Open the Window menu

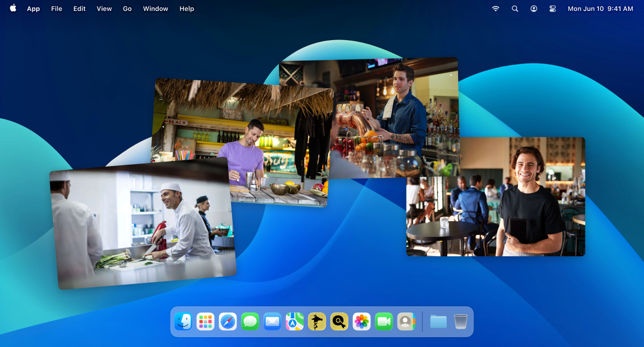[x=156, y=9]
